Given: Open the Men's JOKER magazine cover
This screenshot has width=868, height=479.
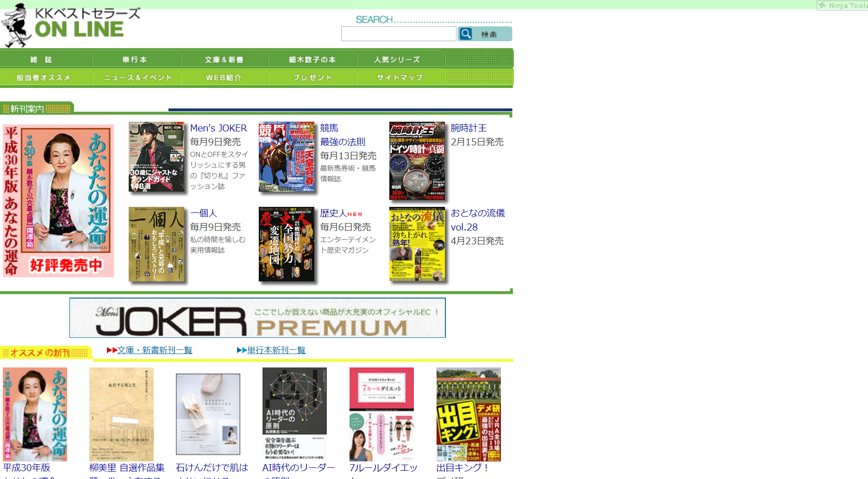Looking at the screenshot, I should click(156, 157).
